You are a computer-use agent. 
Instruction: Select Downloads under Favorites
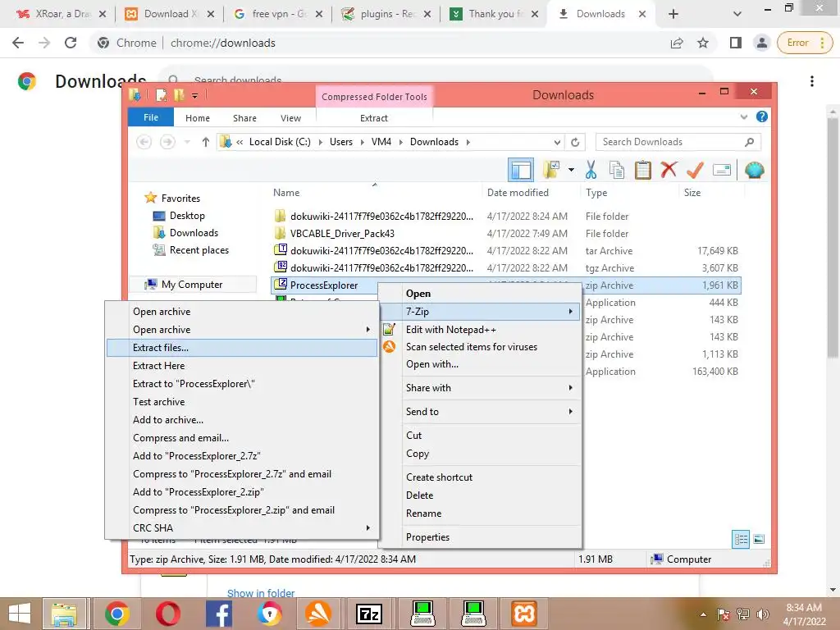194,232
